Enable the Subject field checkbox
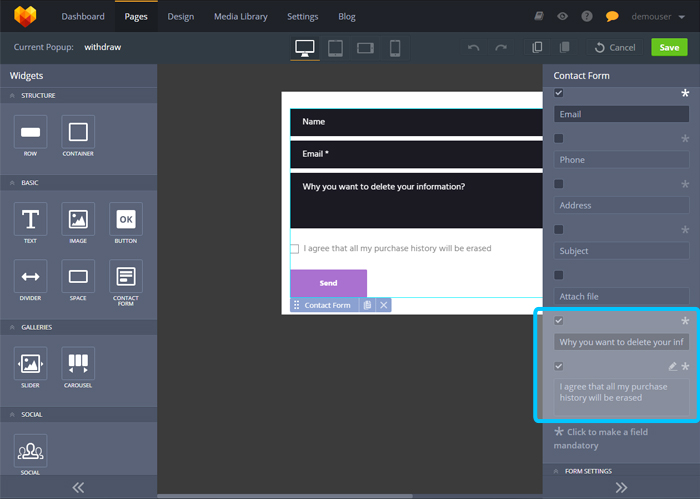Image resolution: width=700 pixels, height=499 pixels. coord(558,229)
